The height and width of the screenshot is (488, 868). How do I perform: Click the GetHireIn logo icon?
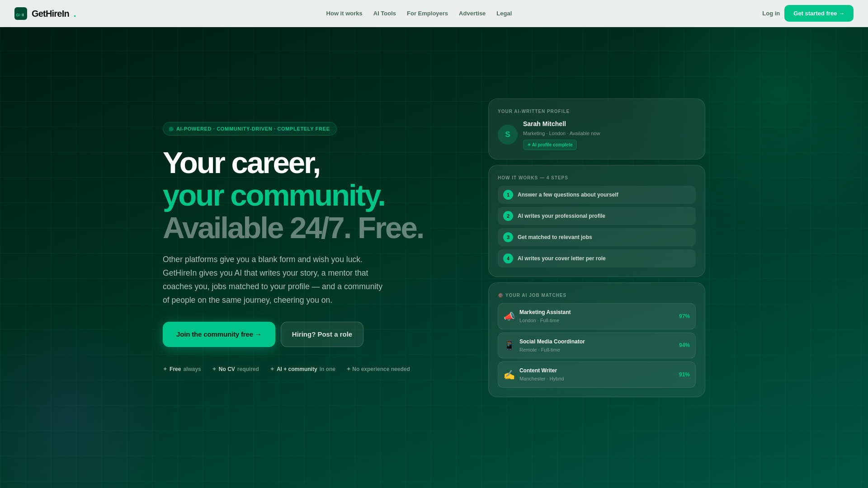[x=21, y=14]
